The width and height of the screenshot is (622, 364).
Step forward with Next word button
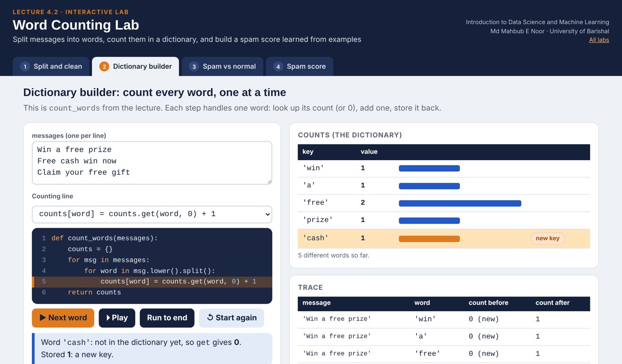tap(63, 318)
